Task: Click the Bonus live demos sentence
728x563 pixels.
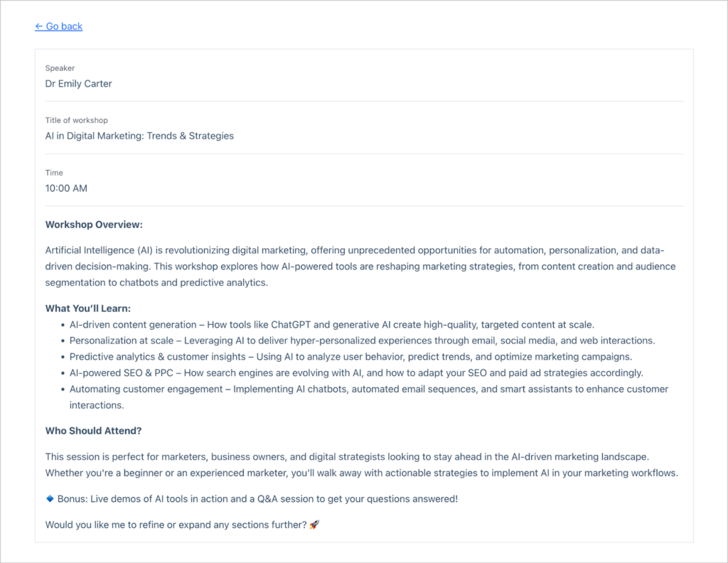Action: point(257,499)
